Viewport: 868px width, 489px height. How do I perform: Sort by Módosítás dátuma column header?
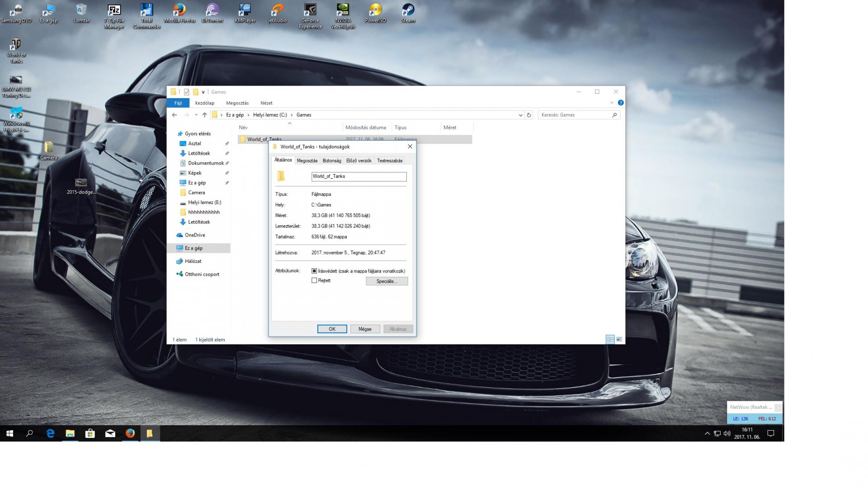[x=367, y=128]
